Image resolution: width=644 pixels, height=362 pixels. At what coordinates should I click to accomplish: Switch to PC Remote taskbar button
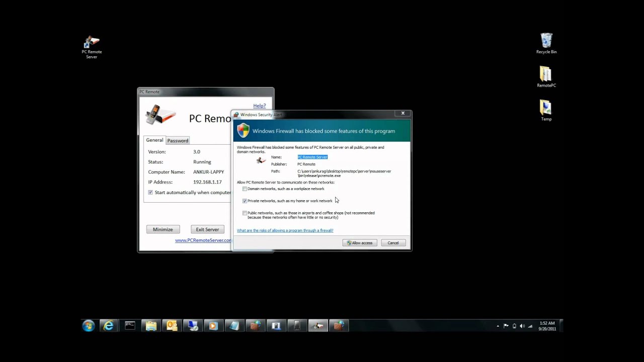pos(318,326)
